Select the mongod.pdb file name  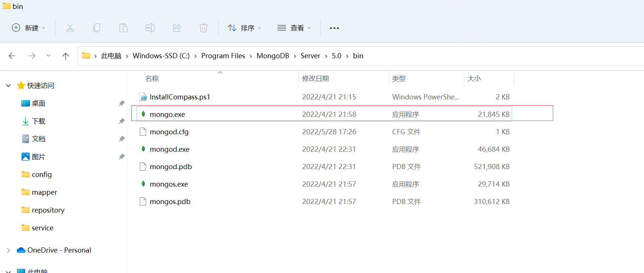tap(171, 167)
